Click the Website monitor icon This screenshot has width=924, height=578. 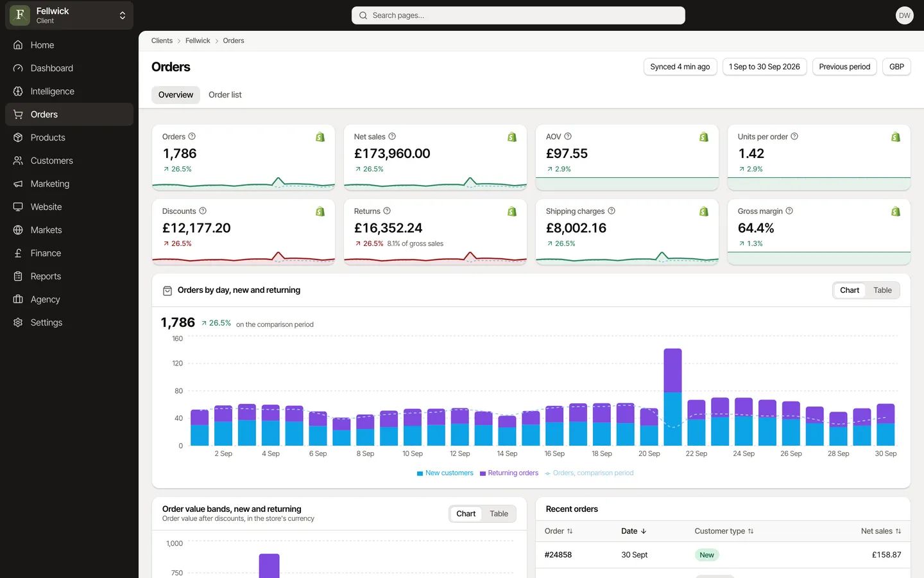point(18,207)
